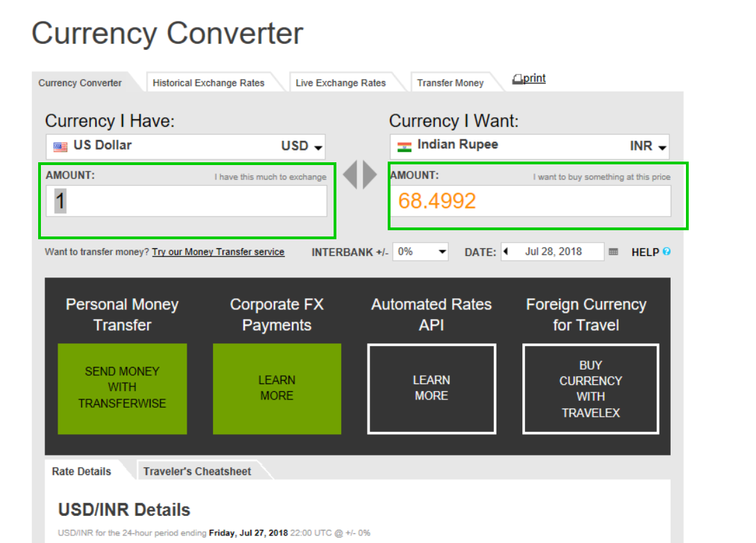The height and width of the screenshot is (543, 756).
Task: Click the Indian flag icon
Action: tap(404, 146)
